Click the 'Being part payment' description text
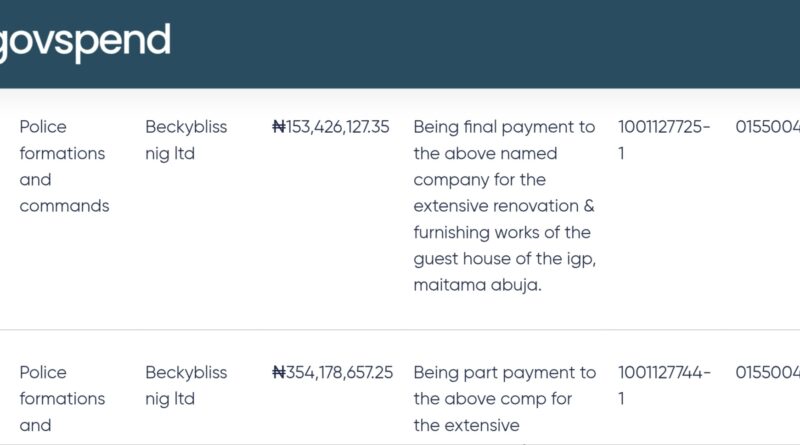Screen dimensions: 800x445 [x=504, y=372]
